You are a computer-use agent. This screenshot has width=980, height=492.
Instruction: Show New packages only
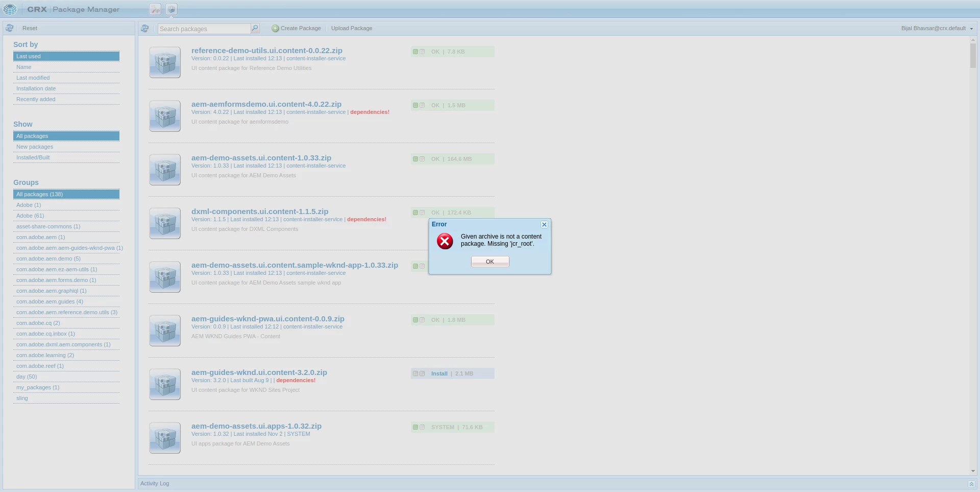point(66,147)
